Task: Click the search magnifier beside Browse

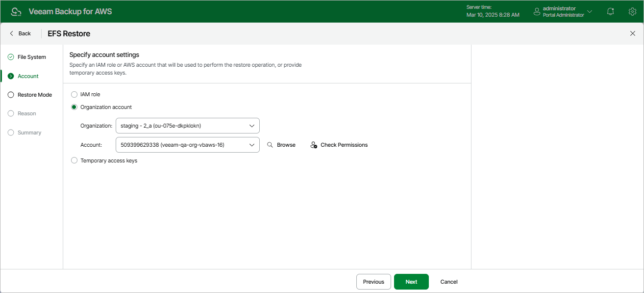Action: [270, 144]
